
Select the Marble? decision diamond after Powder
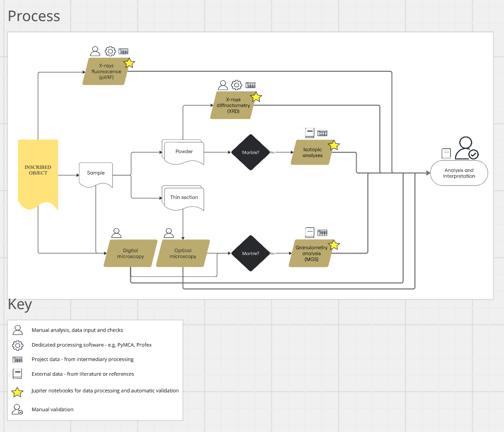[251, 152]
